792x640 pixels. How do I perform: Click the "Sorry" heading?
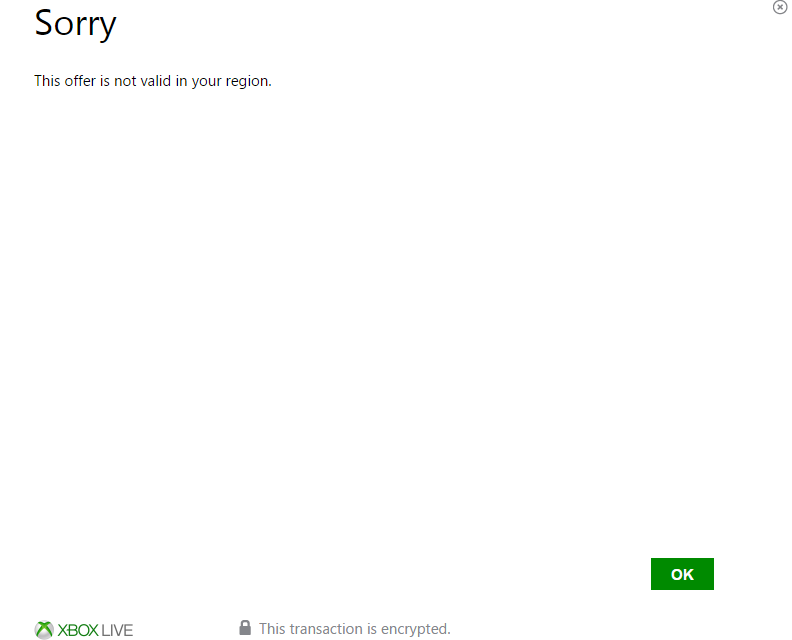click(x=75, y=24)
